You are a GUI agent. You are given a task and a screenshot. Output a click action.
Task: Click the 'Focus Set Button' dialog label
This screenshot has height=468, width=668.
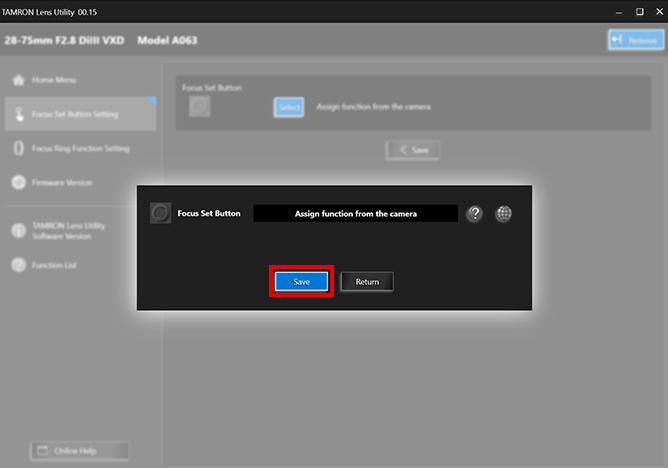209,213
